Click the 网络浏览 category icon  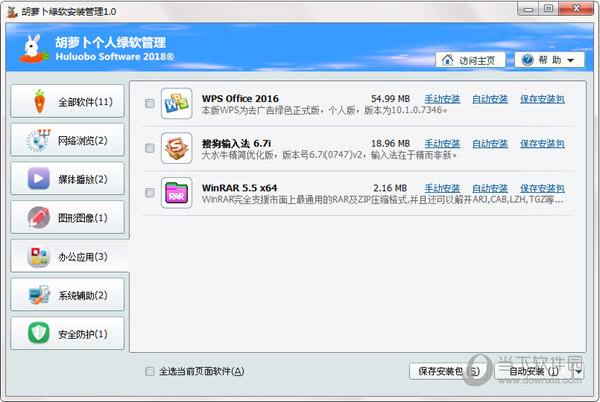[38, 141]
